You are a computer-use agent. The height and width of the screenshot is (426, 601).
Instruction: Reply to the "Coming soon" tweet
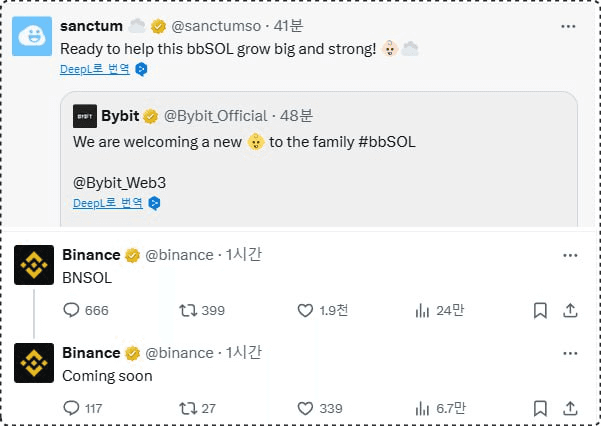coord(71,408)
